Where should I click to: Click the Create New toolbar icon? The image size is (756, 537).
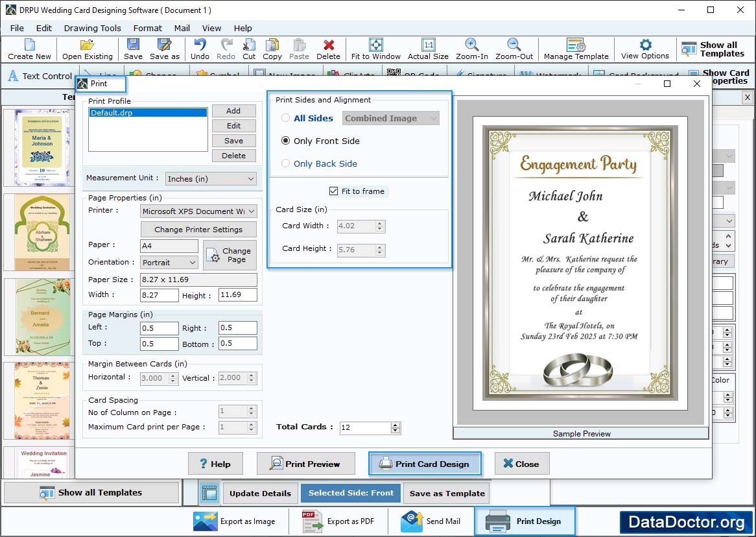[x=29, y=49]
